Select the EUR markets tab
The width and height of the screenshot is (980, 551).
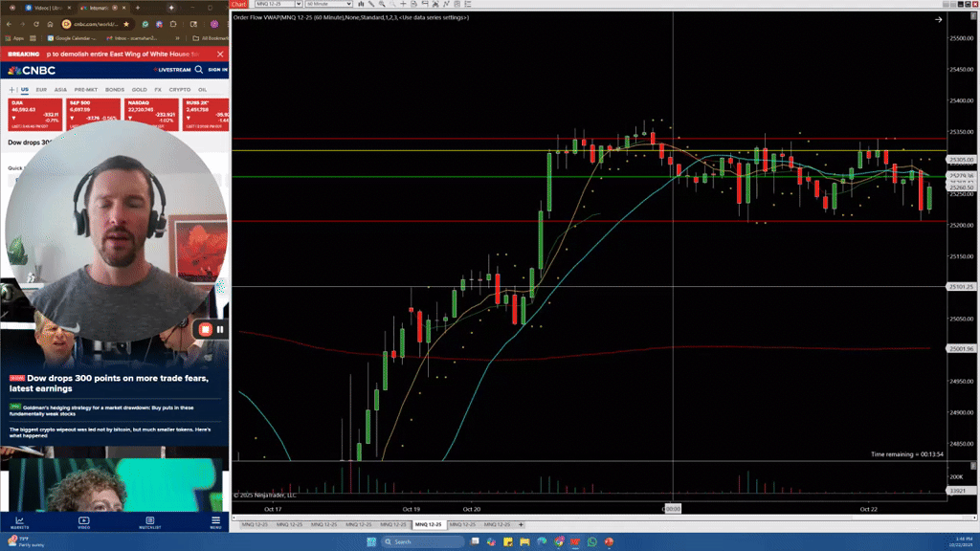[x=41, y=89]
